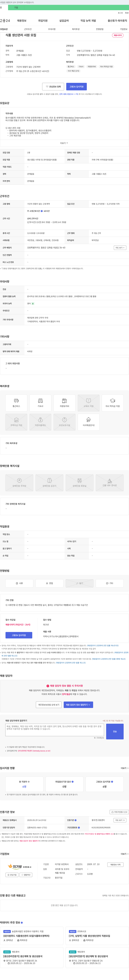The height and width of the screenshot is (980, 129).
Task: Jump to the 우대사항 section tab
Action: [52, 29]
